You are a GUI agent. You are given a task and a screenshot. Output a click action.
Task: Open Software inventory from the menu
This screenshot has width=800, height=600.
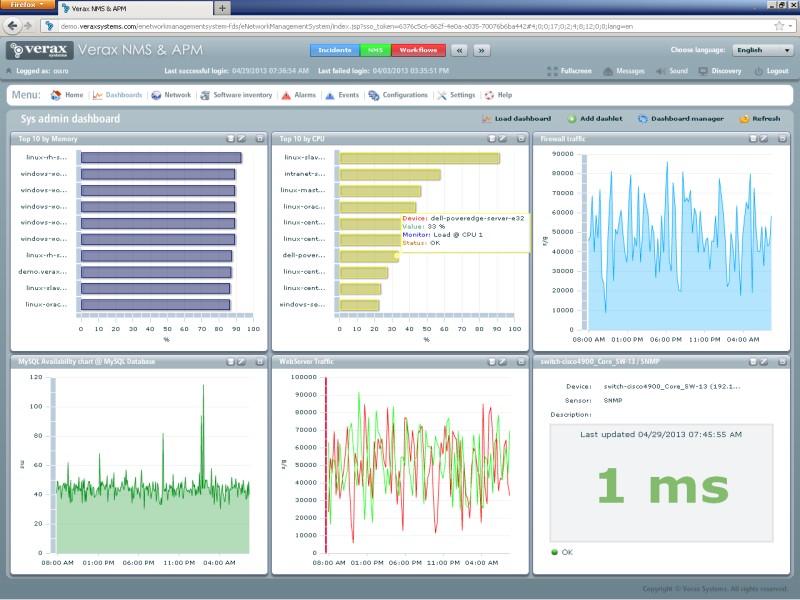[x=236, y=95]
